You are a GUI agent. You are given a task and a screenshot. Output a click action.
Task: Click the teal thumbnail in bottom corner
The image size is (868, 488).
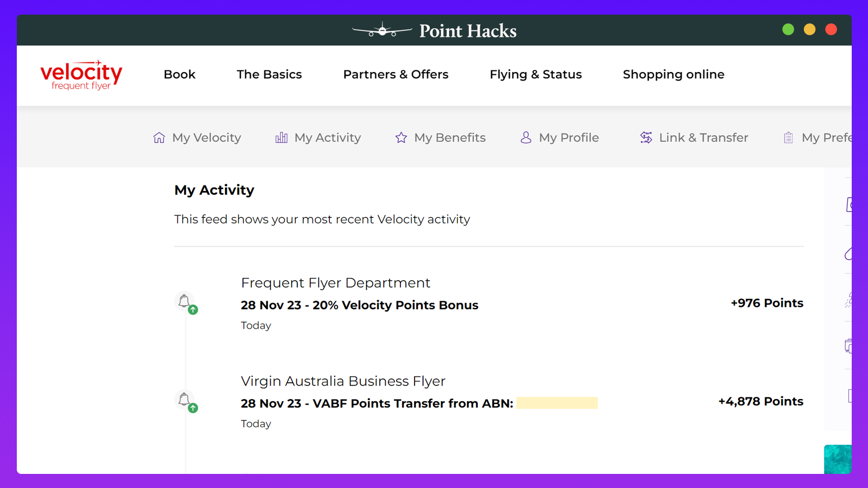pos(838,459)
